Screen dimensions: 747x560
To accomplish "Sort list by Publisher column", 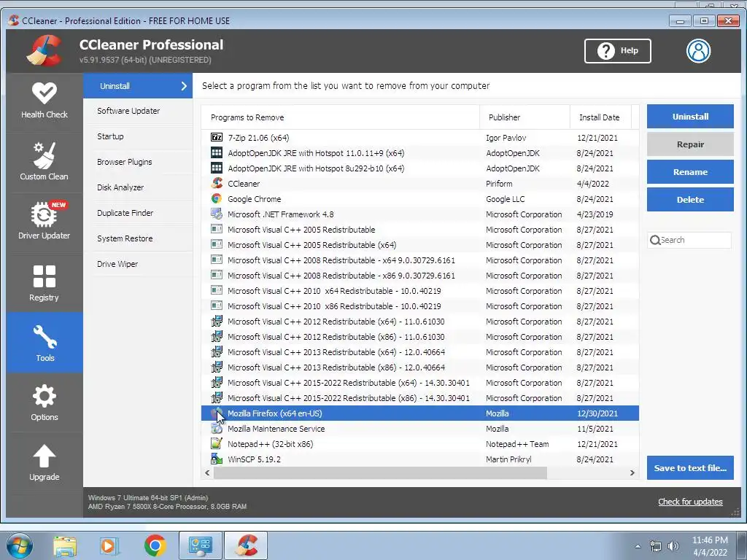I will [525, 117].
